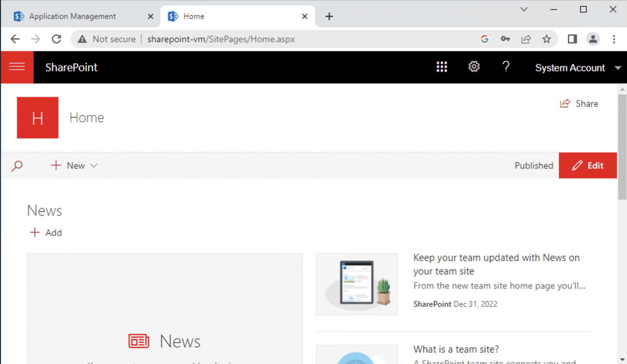Open the Chrome profile avatar
627x364 pixels.
pyautogui.click(x=593, y=39)
